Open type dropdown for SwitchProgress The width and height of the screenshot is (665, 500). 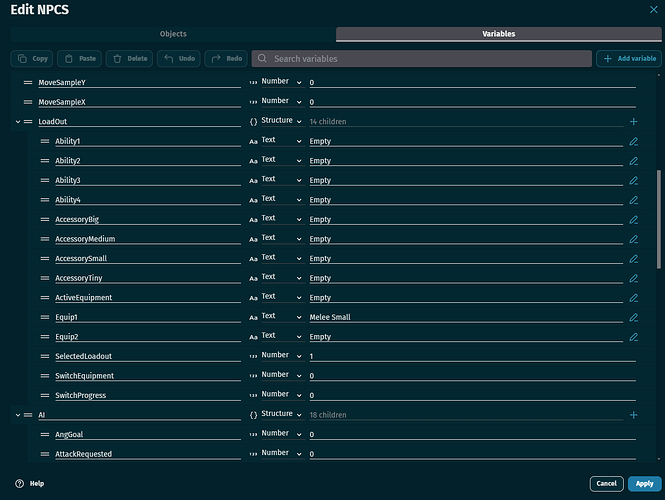point(281,394)
